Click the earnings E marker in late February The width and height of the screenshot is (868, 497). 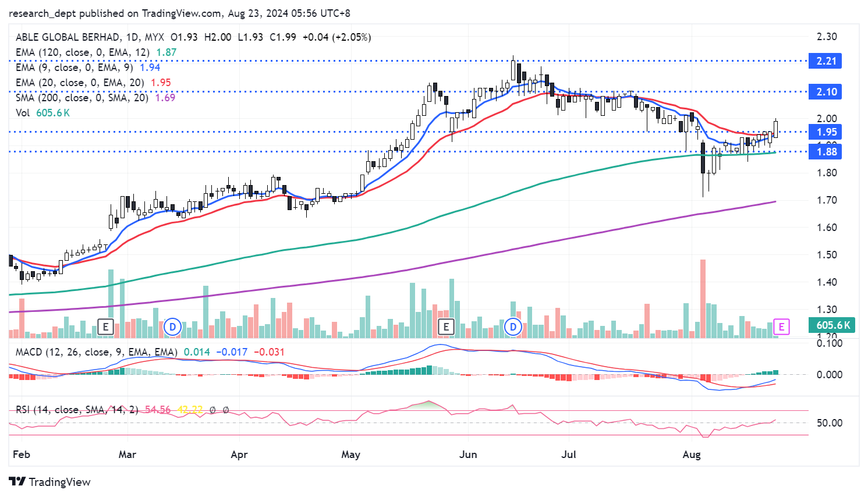click(105, 326)
